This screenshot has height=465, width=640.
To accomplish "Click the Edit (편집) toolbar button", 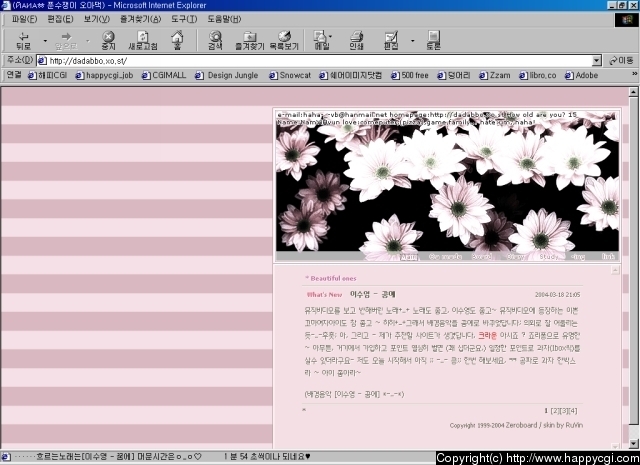I will 391,40.
